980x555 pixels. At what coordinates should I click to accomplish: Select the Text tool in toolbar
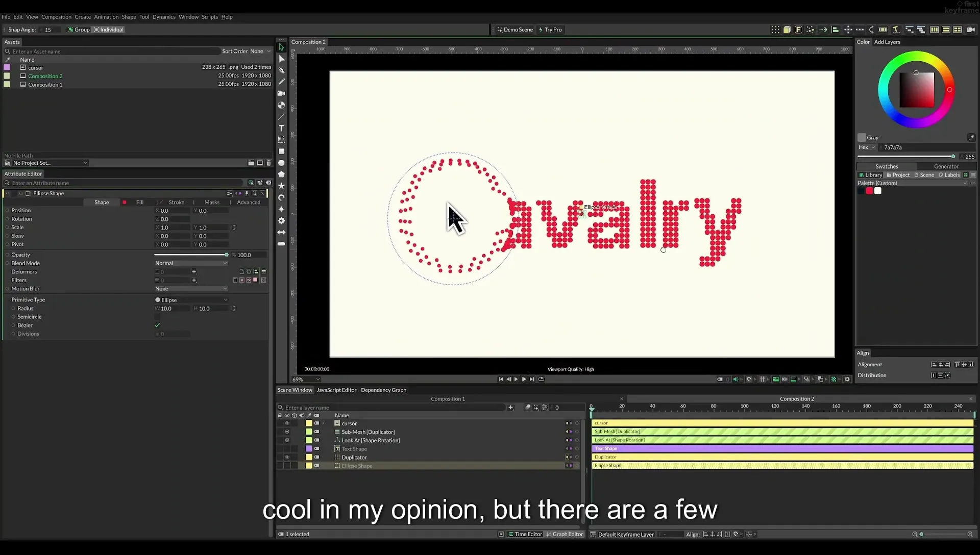coord(281,128)
